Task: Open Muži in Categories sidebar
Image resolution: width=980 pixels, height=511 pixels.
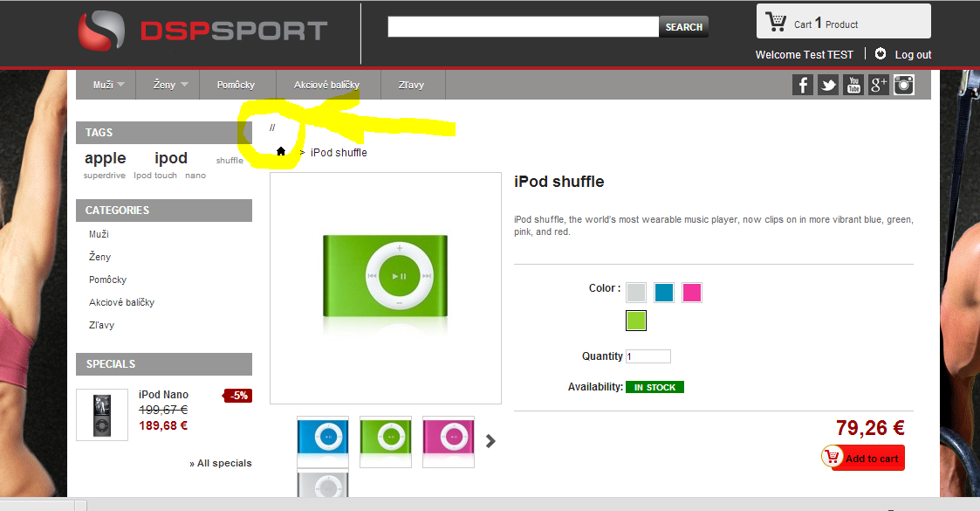Action: click(x=99, y=234)
